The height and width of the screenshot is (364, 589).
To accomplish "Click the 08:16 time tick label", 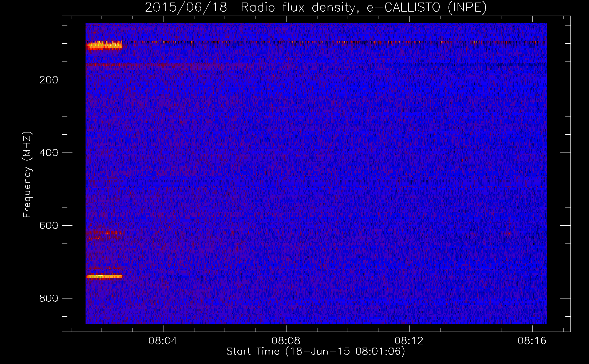I will point(532,341).
